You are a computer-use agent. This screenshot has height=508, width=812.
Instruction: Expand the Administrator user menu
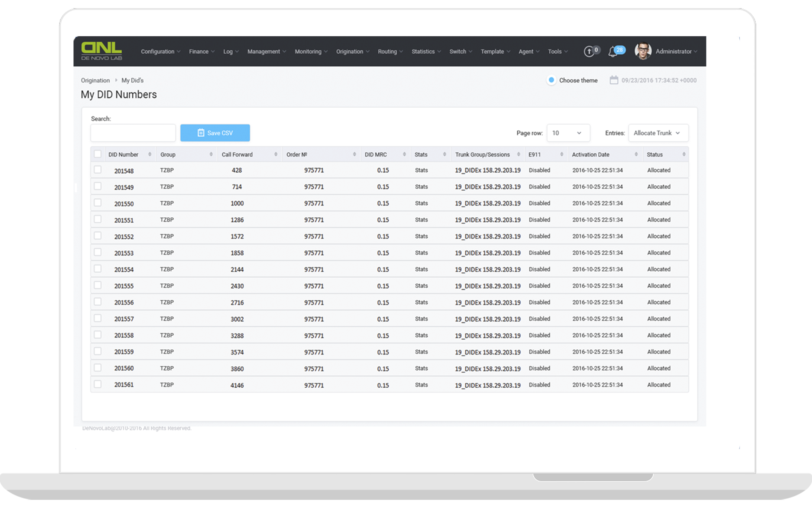676,52
